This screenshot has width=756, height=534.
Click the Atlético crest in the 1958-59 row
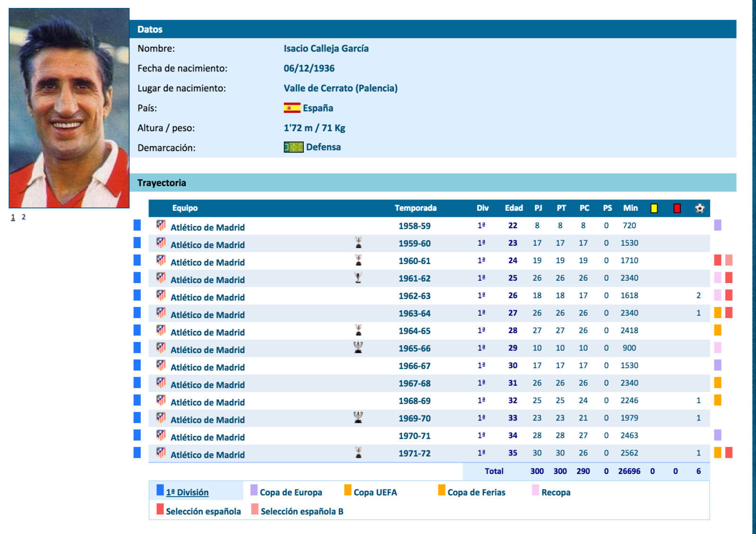(161, 225)
